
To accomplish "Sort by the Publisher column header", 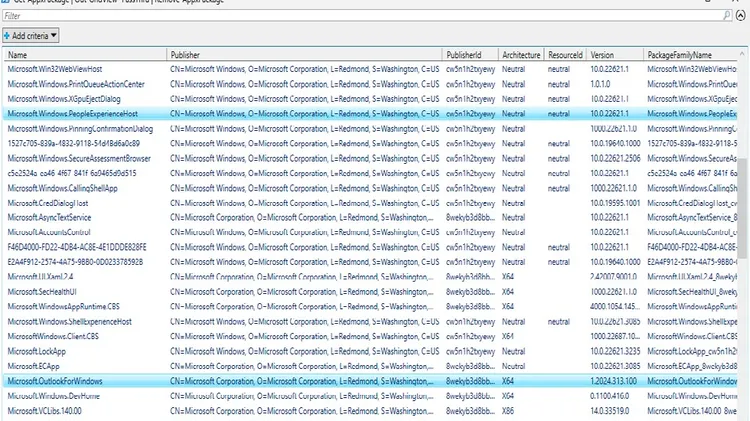I will pos(304,55).
